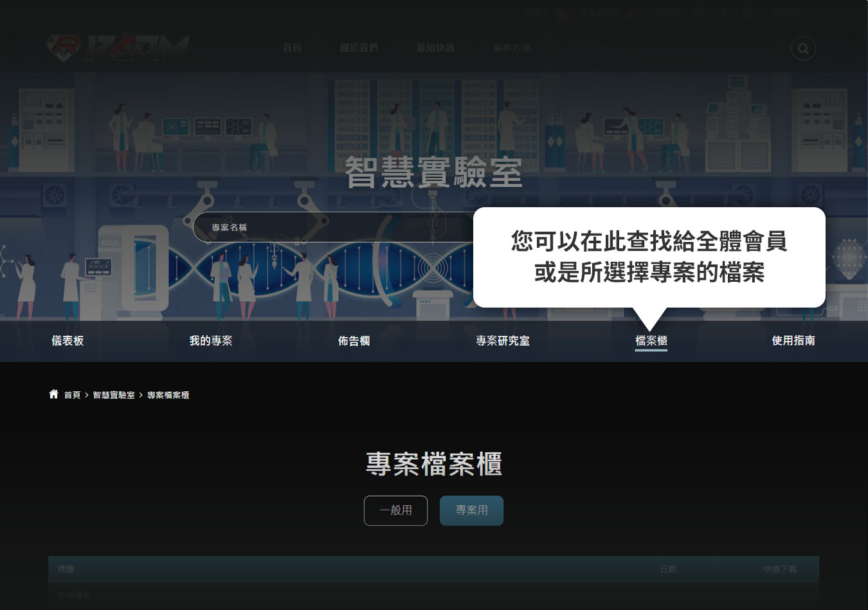Viewport: 868px width, 610px height.
Task: Click the 日期 column header
Action: 668,569
